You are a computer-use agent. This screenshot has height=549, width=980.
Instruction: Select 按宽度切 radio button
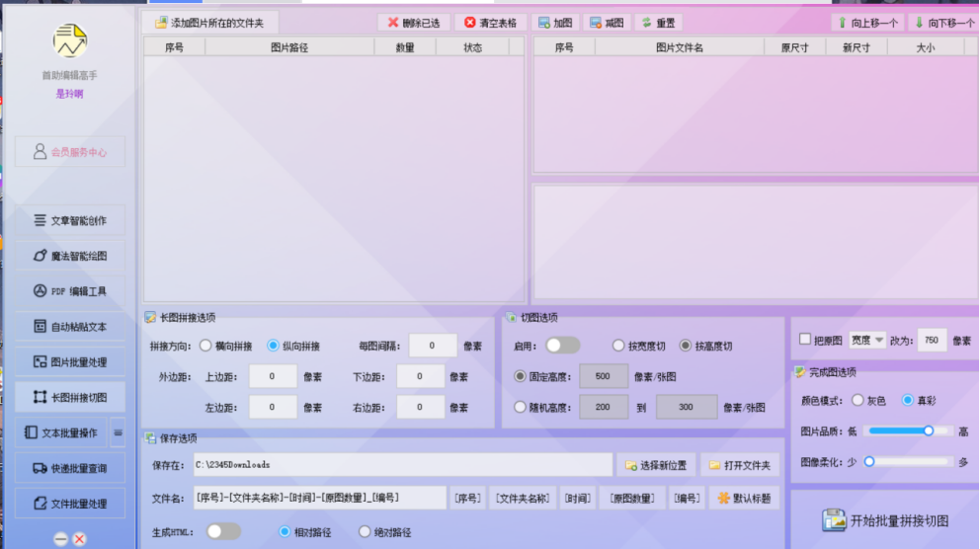click(x=618, y=346)
